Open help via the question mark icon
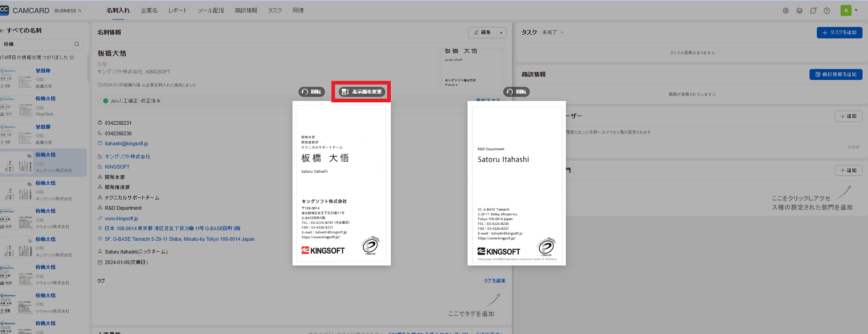This screenshot has height=334, width=868. pos(827,11)
